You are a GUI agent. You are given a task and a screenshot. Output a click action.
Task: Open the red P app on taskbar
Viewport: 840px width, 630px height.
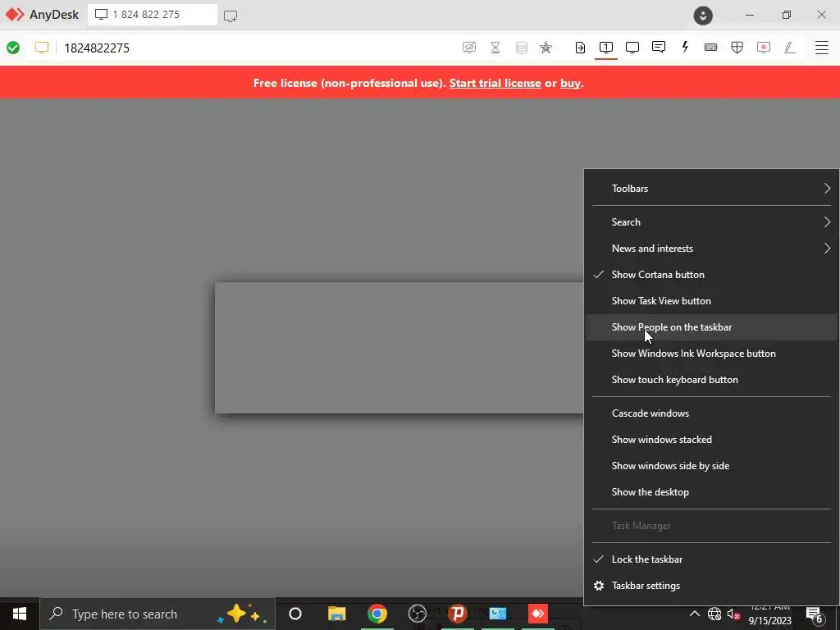pyautogui.click(x=458, y=614)
